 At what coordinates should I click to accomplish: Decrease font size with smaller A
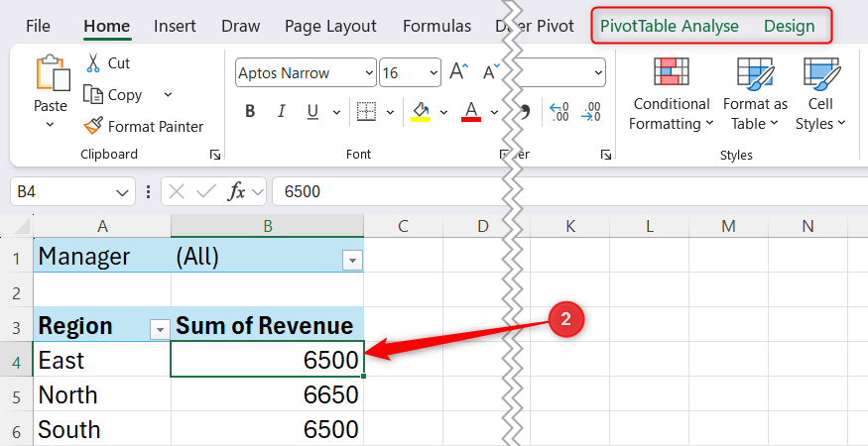point(490,72)
